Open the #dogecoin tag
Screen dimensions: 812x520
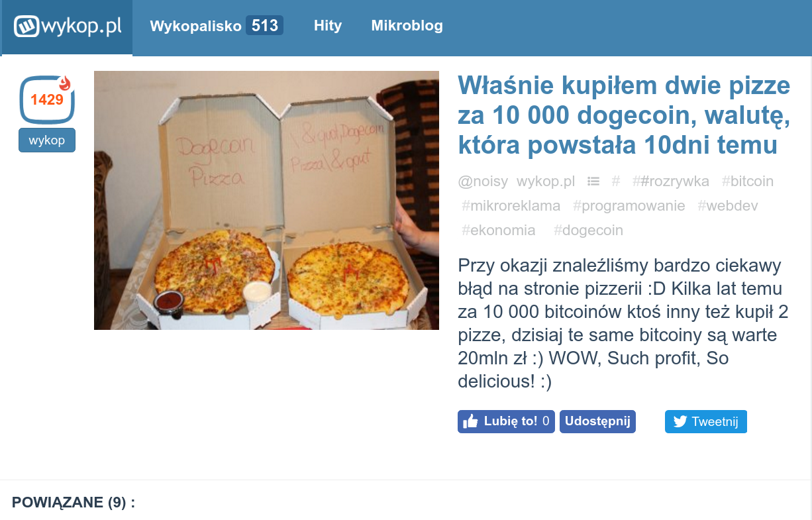tap(588, 231)
